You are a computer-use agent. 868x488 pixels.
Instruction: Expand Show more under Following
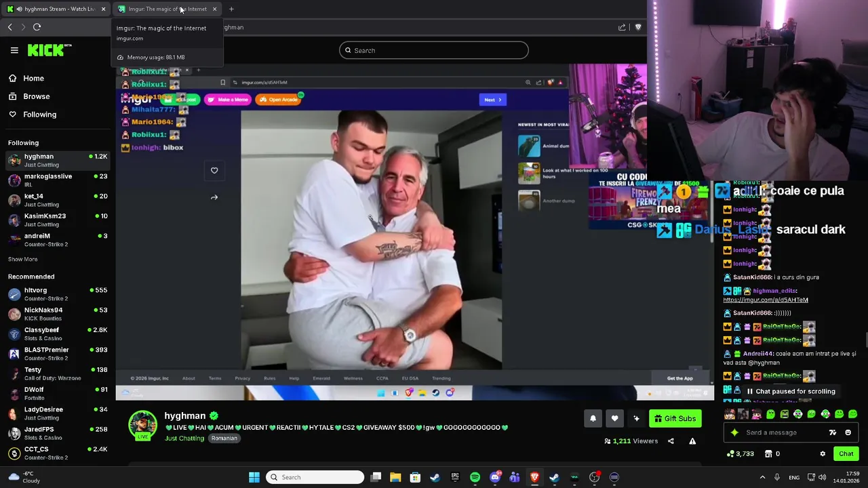coord(22,259)
